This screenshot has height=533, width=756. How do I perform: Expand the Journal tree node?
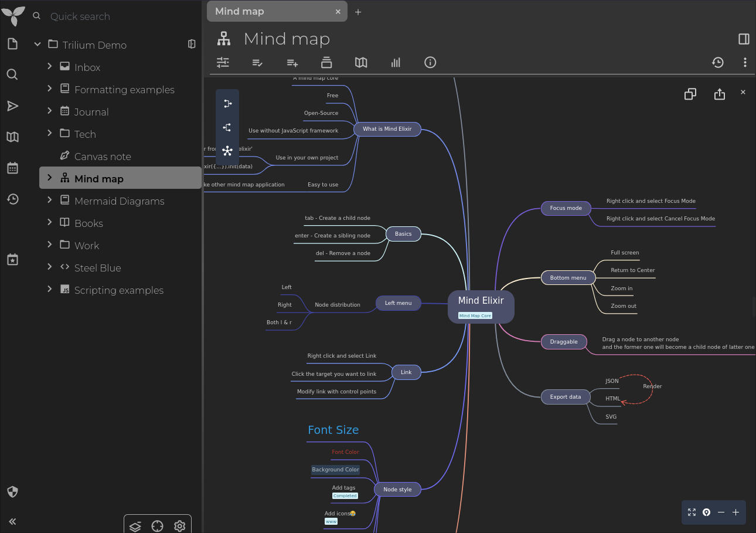point(50,111)
